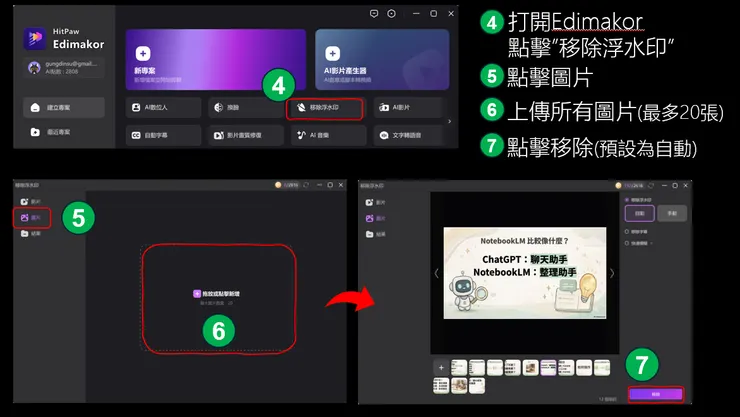
Task: Open the feedback message icon in Edimakor header
Action: [x=374, y=14]
